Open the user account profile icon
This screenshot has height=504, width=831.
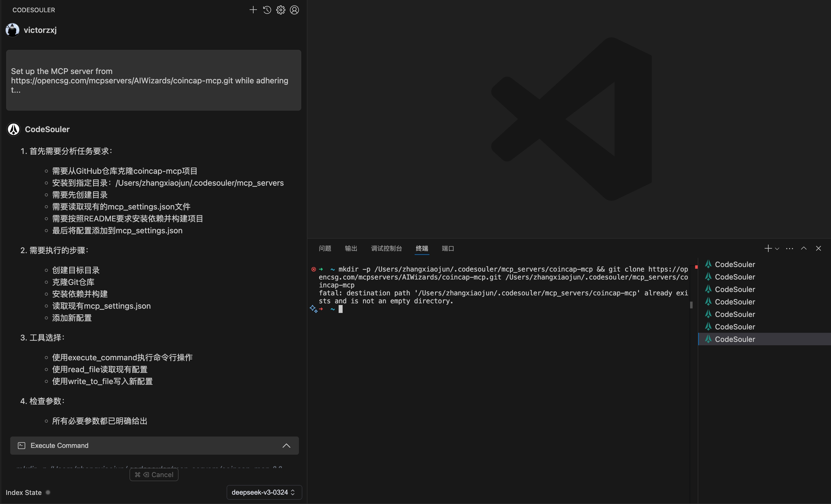(294, 10)
